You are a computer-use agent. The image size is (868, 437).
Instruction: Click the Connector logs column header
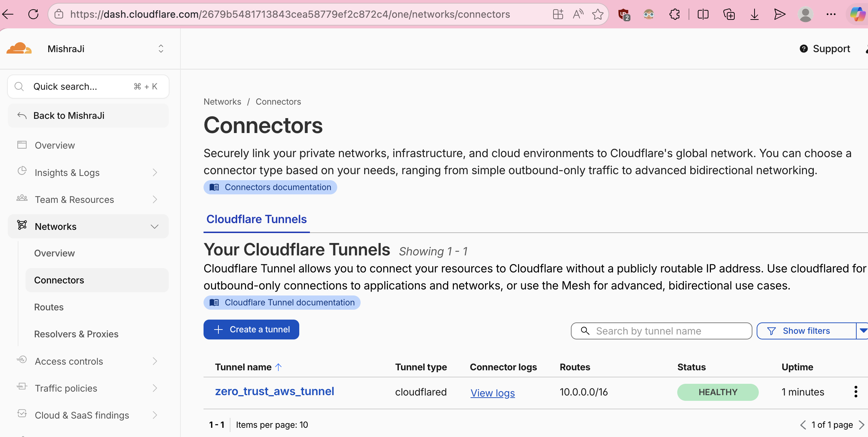(x=503, y=367)
